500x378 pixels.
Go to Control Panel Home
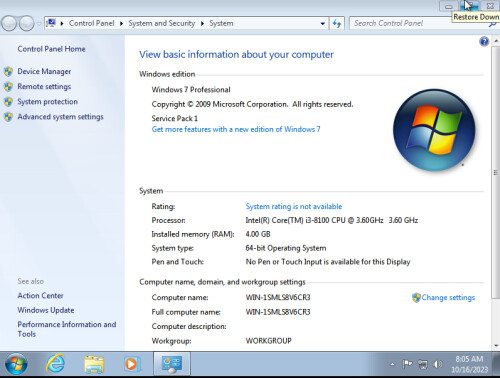point(51,49)
